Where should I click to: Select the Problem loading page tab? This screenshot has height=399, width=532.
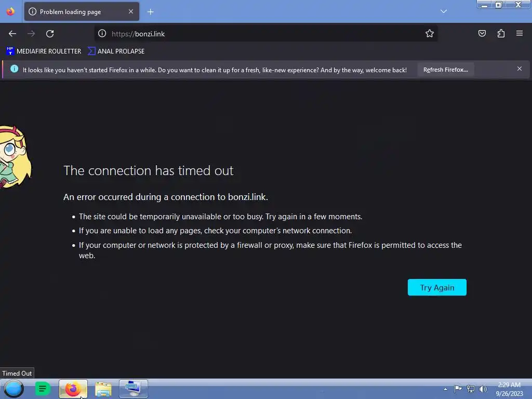coord(82,11)
